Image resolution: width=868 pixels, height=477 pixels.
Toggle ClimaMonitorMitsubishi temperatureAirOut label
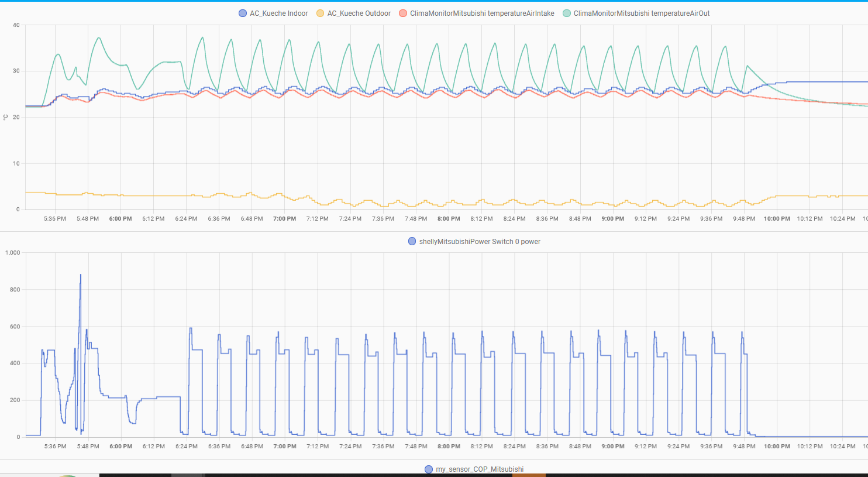coord(641,13)
